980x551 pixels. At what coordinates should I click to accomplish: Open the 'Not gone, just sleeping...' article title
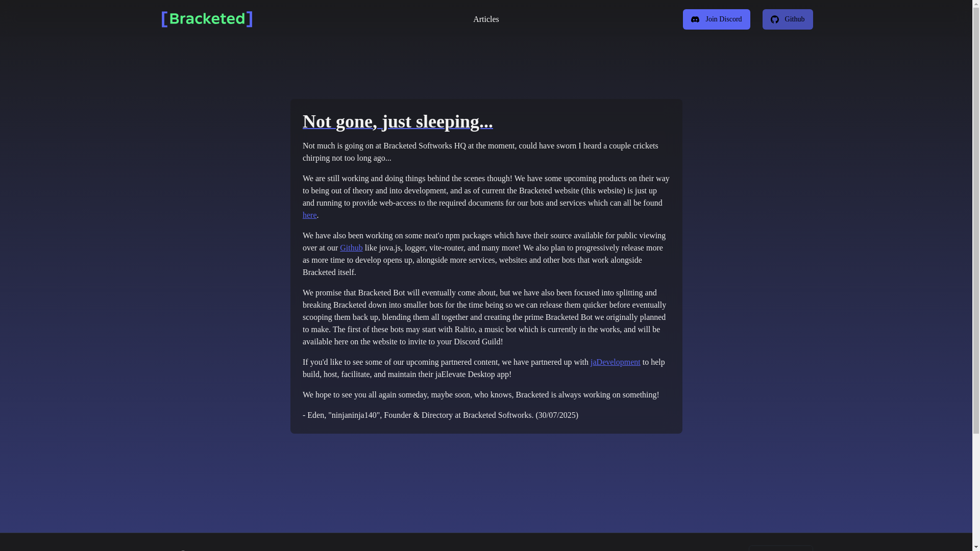pyautogui.click(x=398, y=121)
